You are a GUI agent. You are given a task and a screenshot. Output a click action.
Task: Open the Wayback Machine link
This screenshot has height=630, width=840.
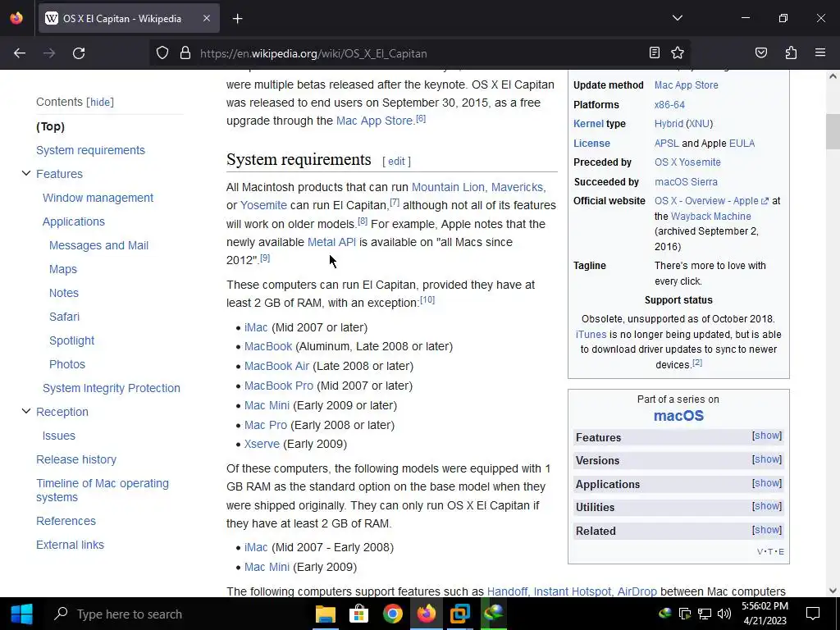coord(711,217)
